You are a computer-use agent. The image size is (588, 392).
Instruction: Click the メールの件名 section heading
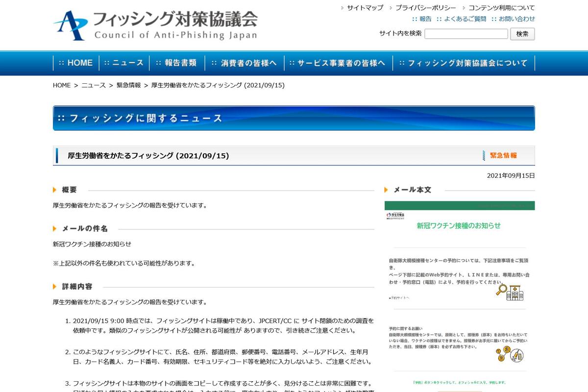(85, 228)
